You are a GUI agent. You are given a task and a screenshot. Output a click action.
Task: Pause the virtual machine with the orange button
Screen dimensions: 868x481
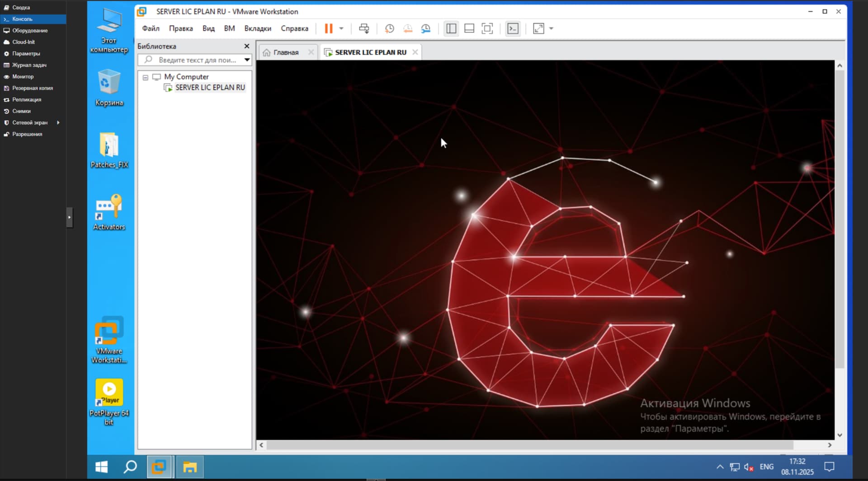coord(329,28)
